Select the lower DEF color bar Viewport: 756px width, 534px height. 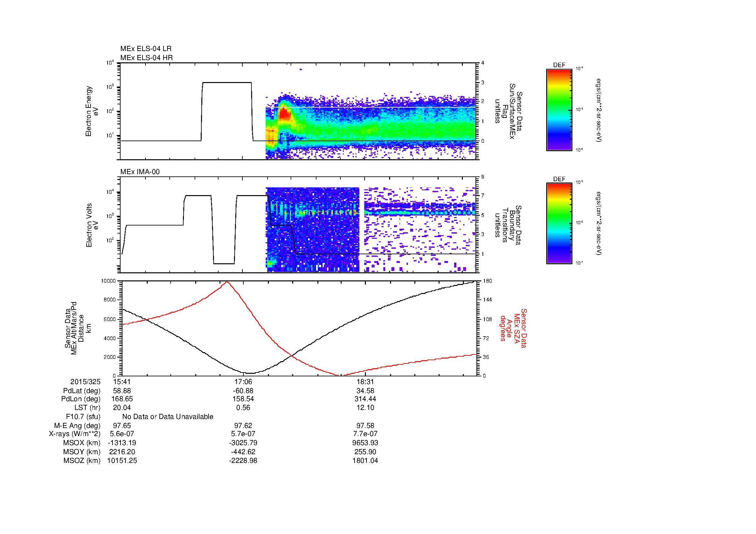[x=559, y=224]
